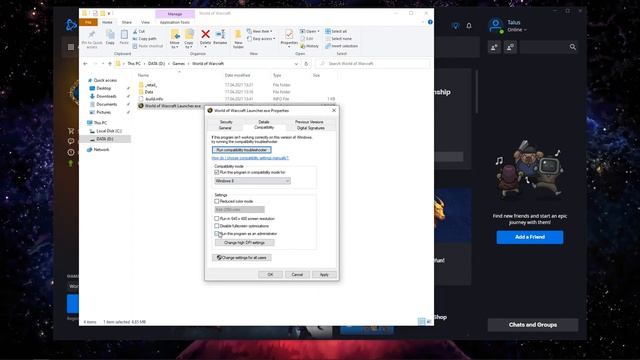Click the red Delete X icon
The image size is (640, 360).
[205, 34]
